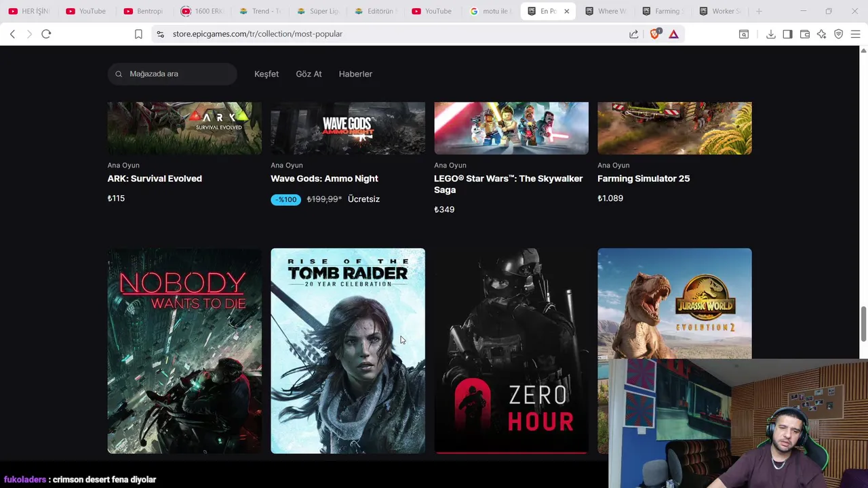Screen dimensions: 868x488
Task: Open LEGO Star Wars: The Skywalker Saga title
Action: tap(508, 184)
